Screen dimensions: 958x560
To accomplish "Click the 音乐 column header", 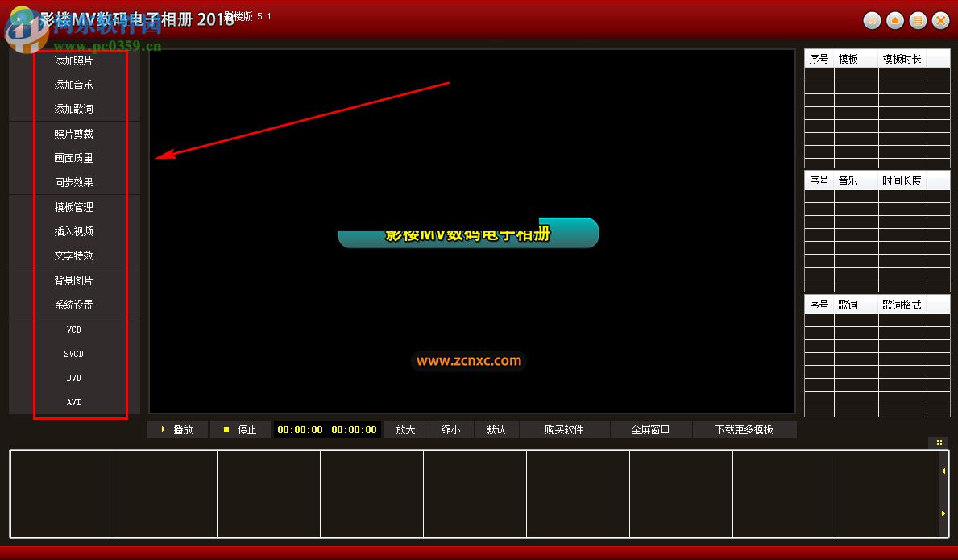I will coord(856,180).
